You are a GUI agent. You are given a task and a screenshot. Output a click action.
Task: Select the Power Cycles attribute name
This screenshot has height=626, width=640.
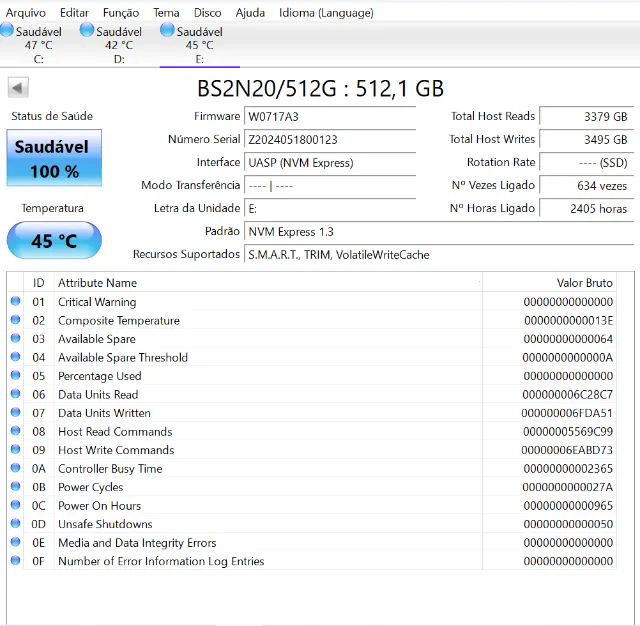pos(91,487)
